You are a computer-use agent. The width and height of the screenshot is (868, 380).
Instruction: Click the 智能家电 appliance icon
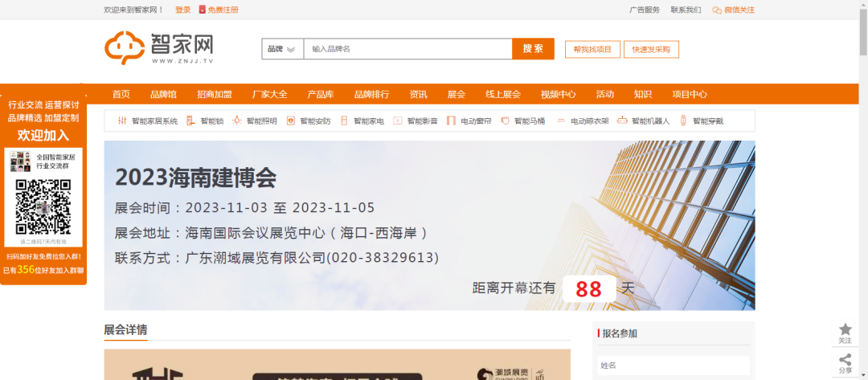tap(344, 121)
